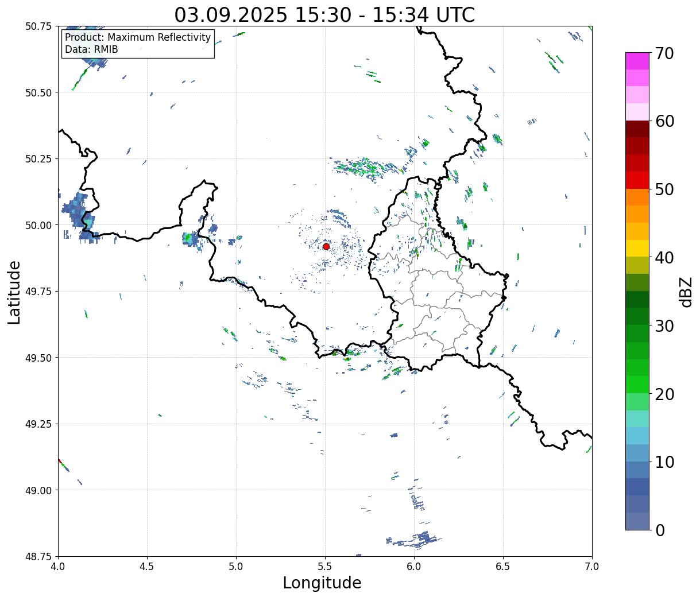Click colorbar tick label '10'
Viewport: 700px width, 597px height.
(664, 462)
